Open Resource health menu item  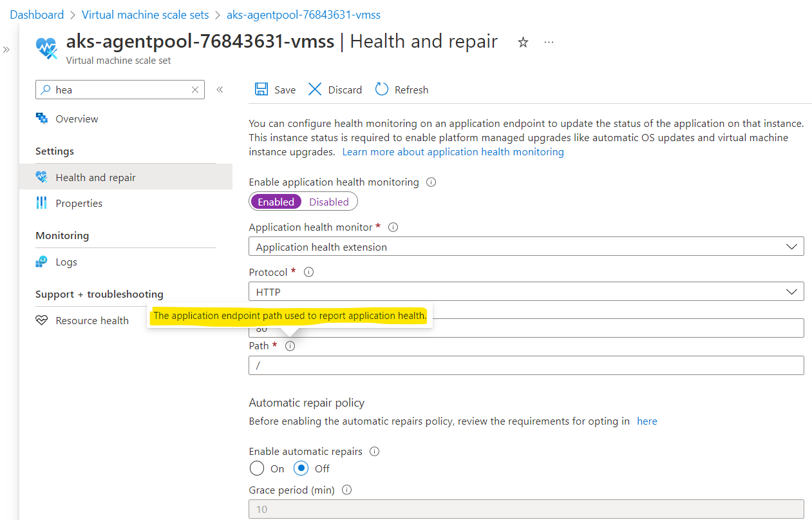pyautogui.click(x=92, y=320)
